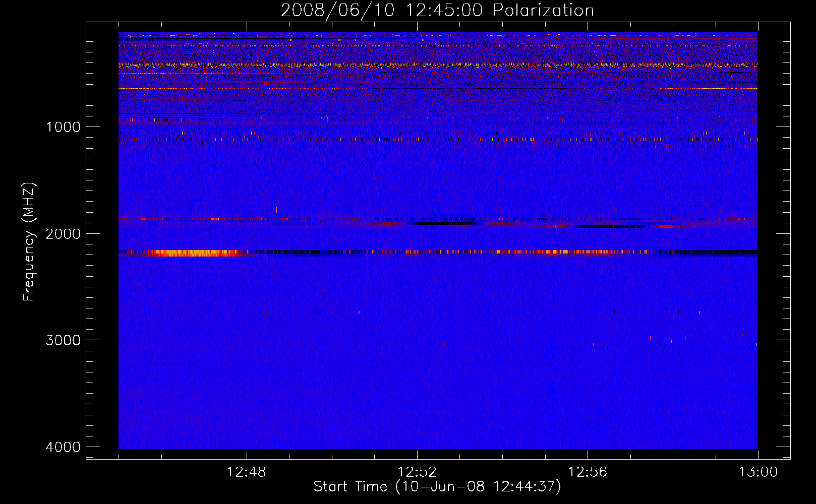Click the "Start Time (10-Jun-08 12:44:37)" label
The height and width of the screenshot is (504, 816).
437,487
